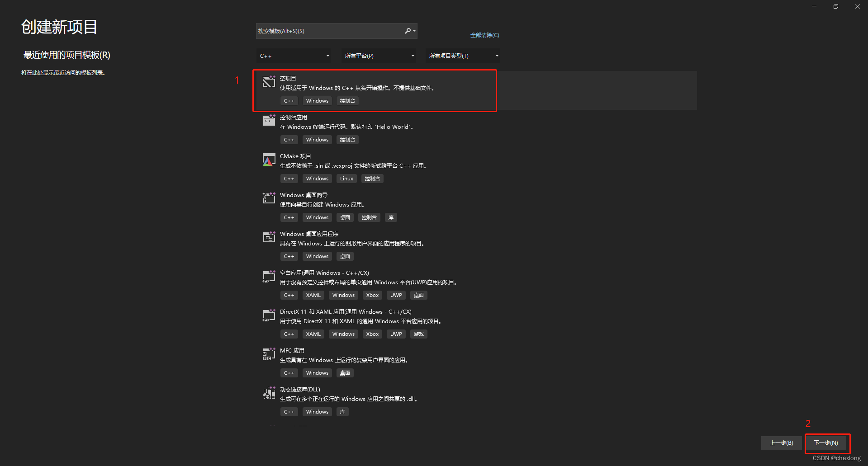Screen dimensions: 868x466
Task: Select the 动态链接库(DLL) template title
Action: pyautogui.click(x=300, y=390)
